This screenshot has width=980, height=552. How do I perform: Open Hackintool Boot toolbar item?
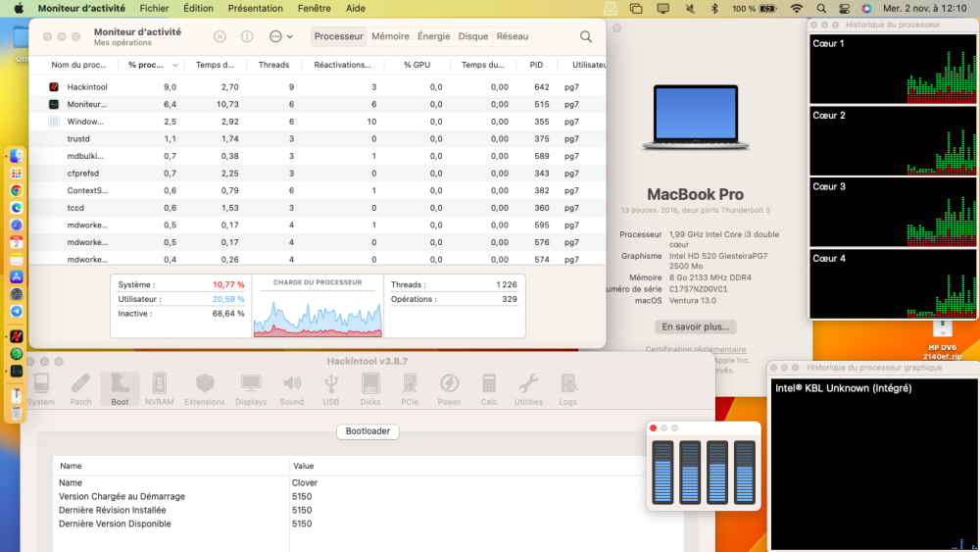pos(120,389)
